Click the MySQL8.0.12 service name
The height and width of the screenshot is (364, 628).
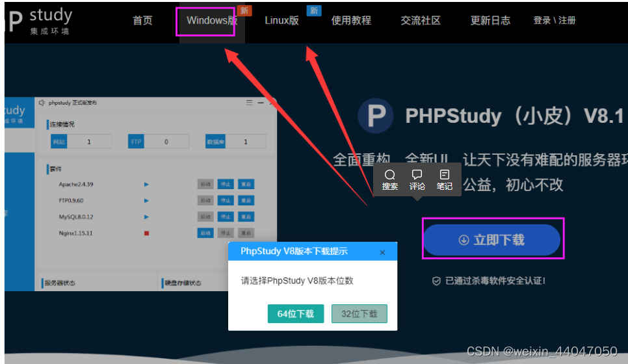tap(76, 217)
